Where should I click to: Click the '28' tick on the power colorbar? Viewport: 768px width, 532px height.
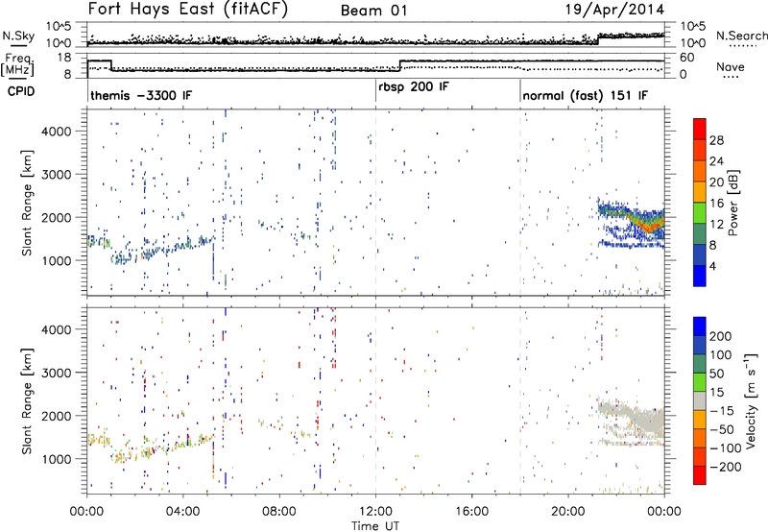pos(716,140)
